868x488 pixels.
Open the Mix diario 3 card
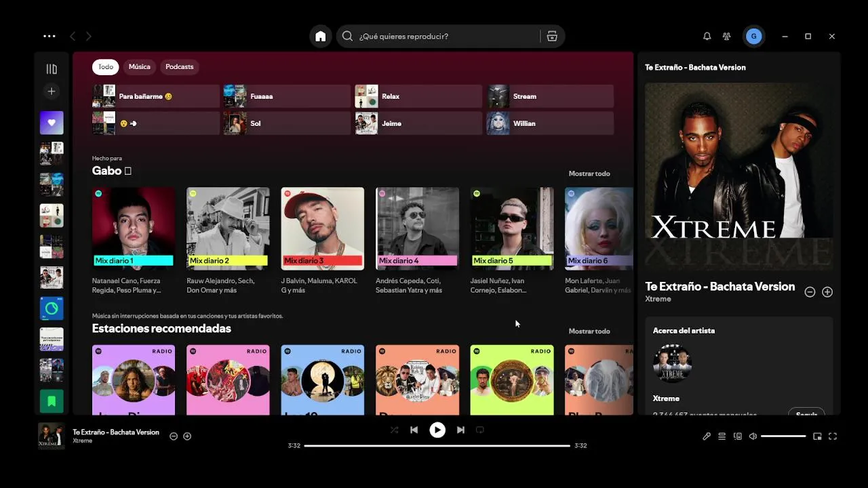pos(323,241)
